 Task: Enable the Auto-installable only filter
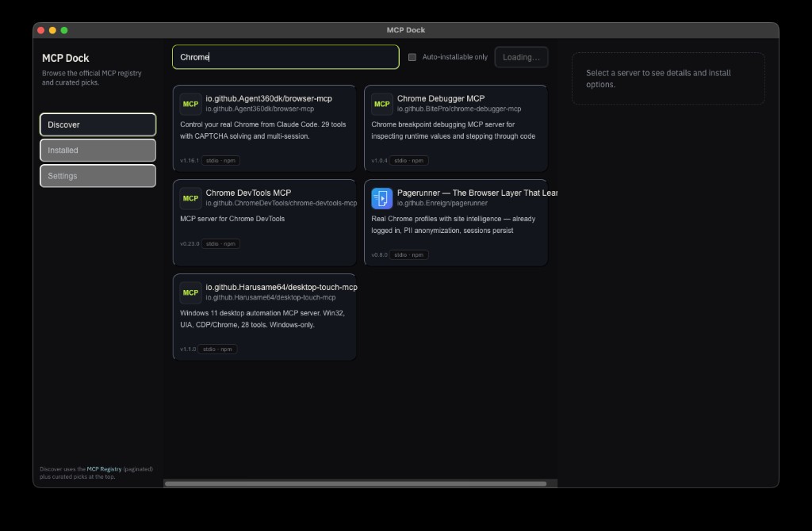click(412, 57)
